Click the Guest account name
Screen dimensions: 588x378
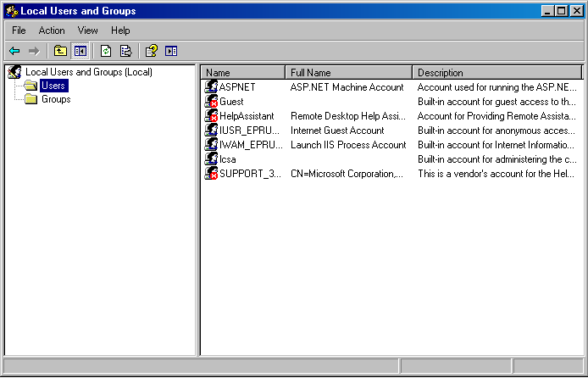[231, 102]
